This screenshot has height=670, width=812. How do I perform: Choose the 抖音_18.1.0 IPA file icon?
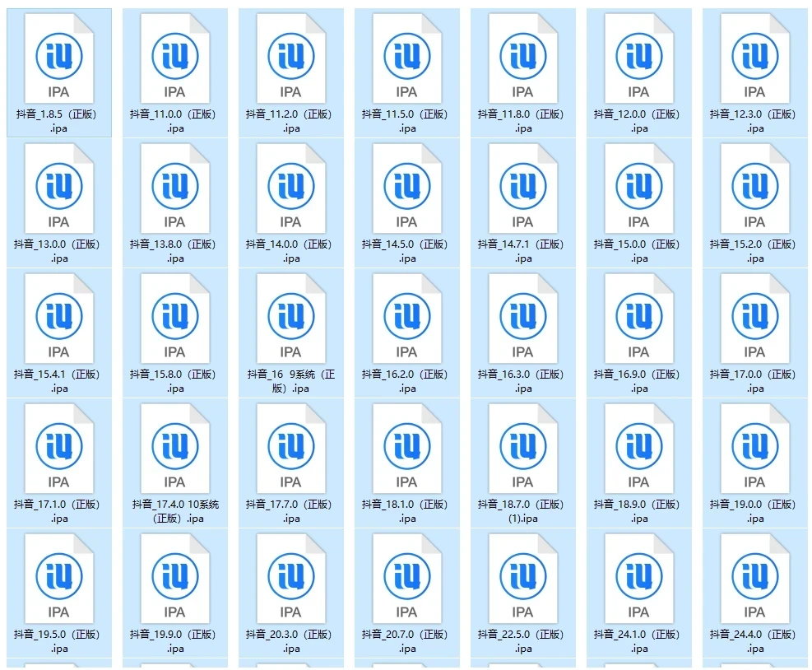pyautogui.click(x=407, y=449)
